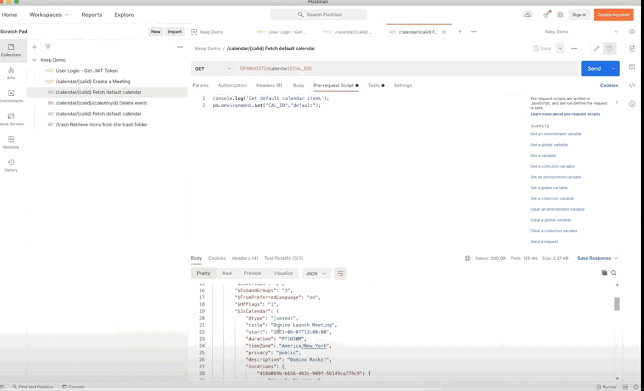
Task: Click the Create Account button
Action: click(614, 15)
